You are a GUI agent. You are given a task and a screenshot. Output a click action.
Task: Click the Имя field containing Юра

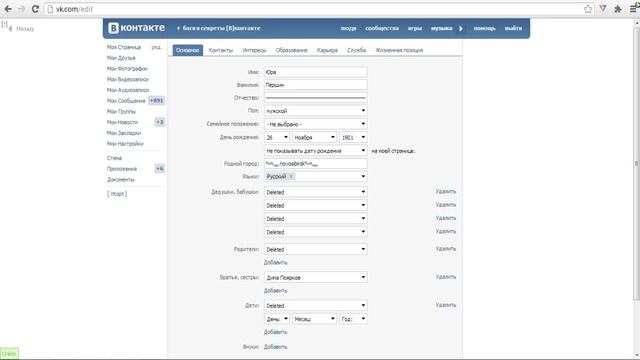[x=316, y=72]
